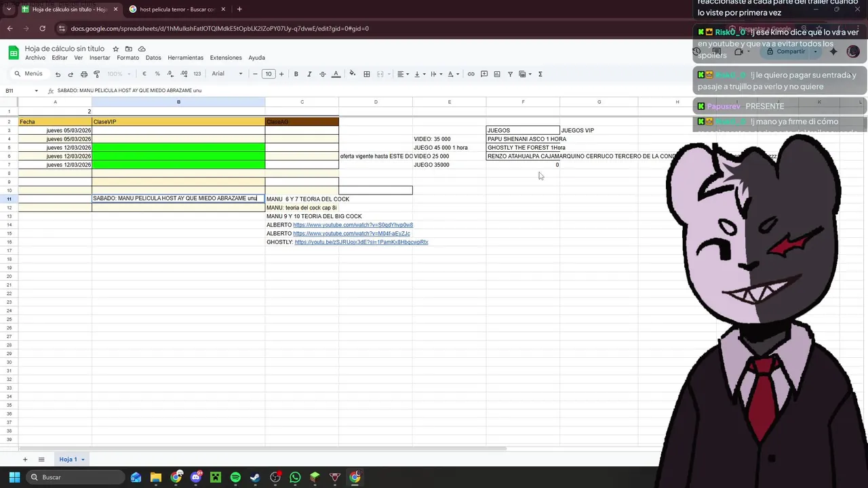Open fill color picker
The height and width of the screenshot is (488, 868).
pos(352,74)
